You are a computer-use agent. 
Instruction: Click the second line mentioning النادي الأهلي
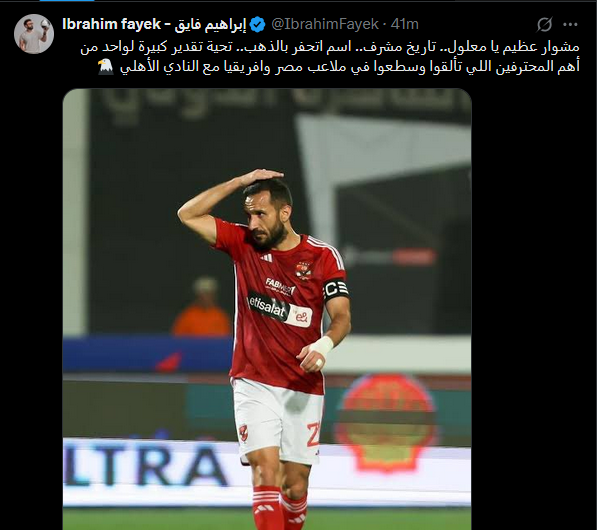pos(350,67)
